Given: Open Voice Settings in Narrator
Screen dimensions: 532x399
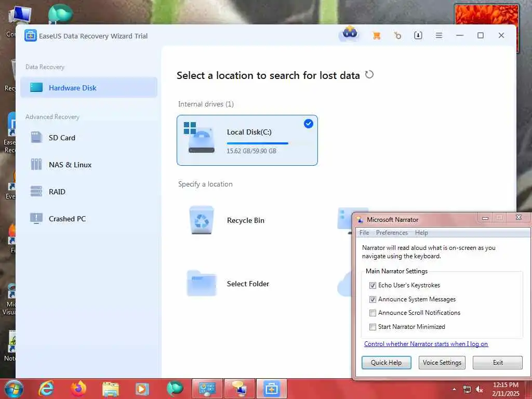Looking at the screenshot, I should pyautogui.click(x=442, y=362).
